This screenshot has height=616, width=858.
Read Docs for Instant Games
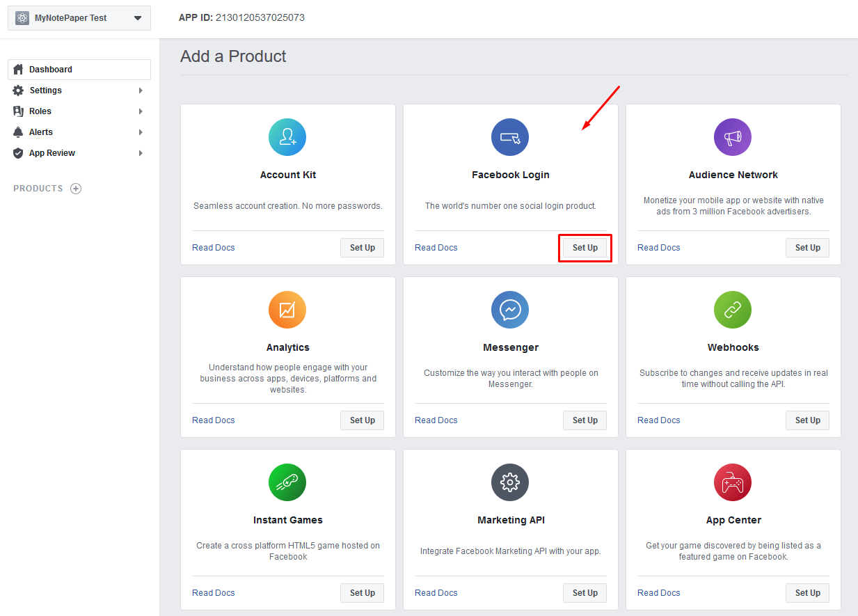pyautogui.click(x=214, y=593)
